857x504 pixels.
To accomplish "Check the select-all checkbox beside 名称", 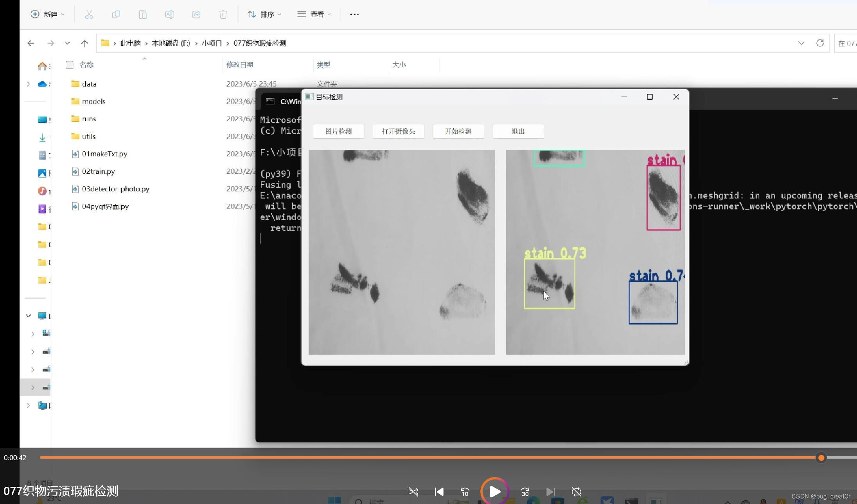I will (x=70, y=65).
